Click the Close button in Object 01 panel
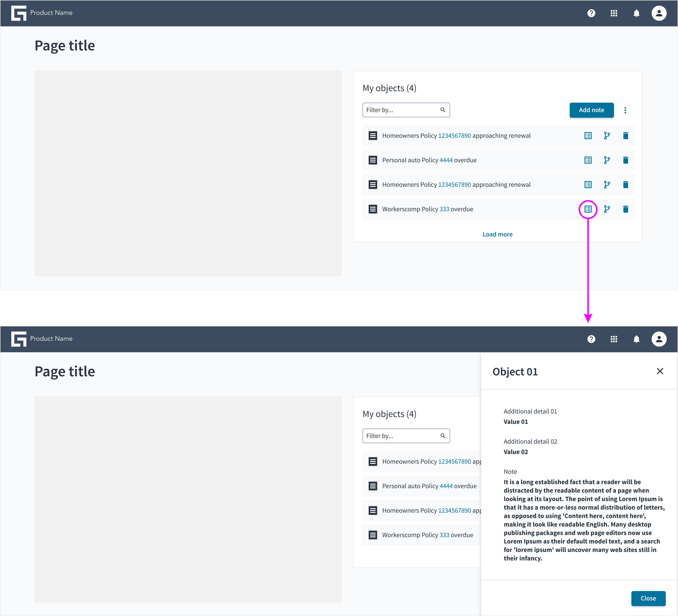 (x=648, y=599)
